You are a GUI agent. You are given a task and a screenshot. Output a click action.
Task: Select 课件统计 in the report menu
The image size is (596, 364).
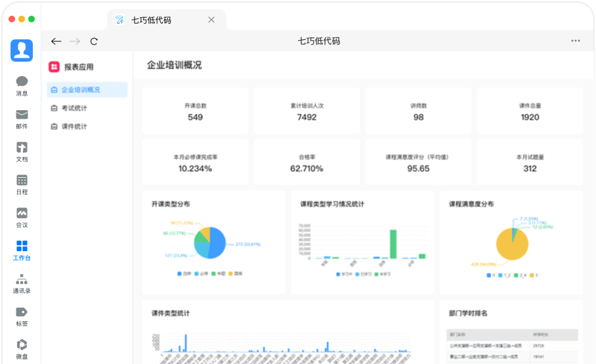click(x=74, y=127)
